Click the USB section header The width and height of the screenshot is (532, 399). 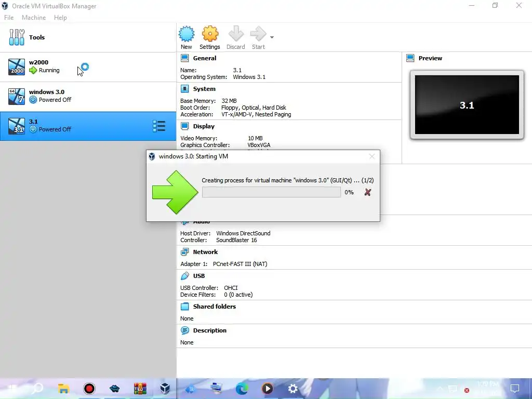coord(199,276)
